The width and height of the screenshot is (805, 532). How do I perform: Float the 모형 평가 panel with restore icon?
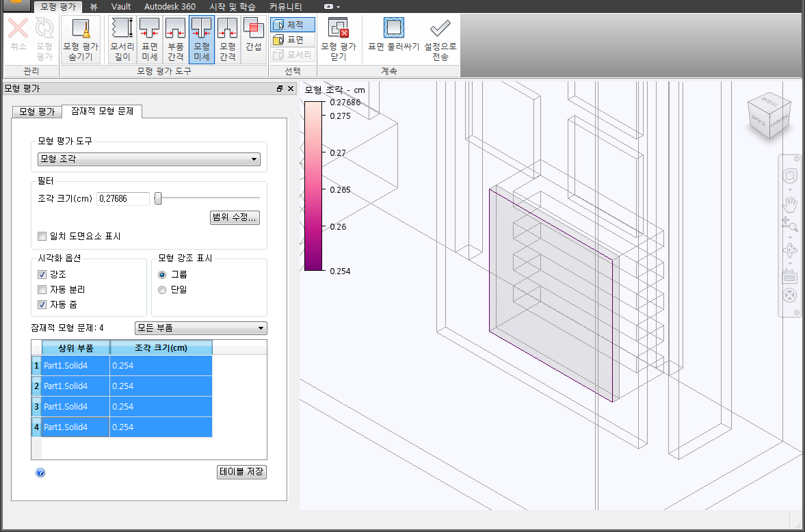pyautogui.click(x=279, y=89)
